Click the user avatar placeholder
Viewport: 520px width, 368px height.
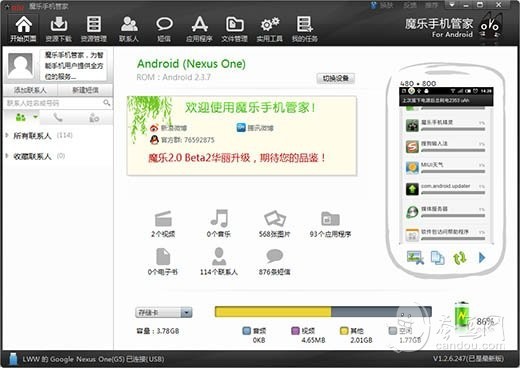pyautogui.click(x=21, y=65)
